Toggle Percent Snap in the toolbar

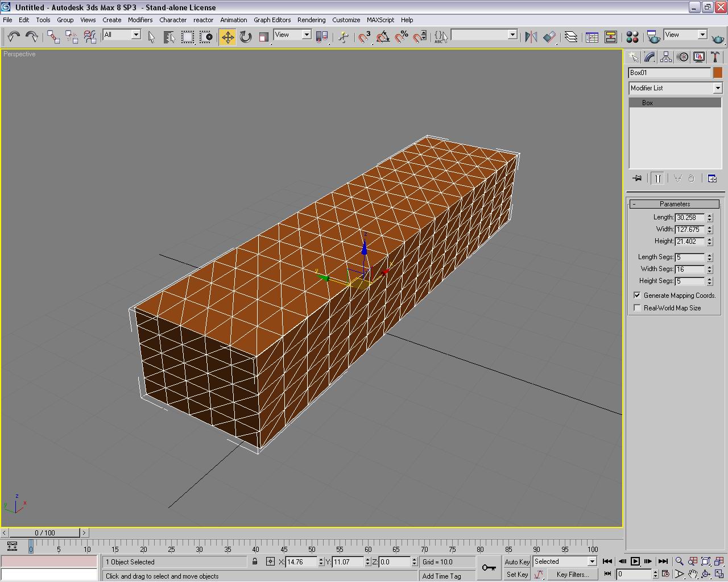coord(402,37)
